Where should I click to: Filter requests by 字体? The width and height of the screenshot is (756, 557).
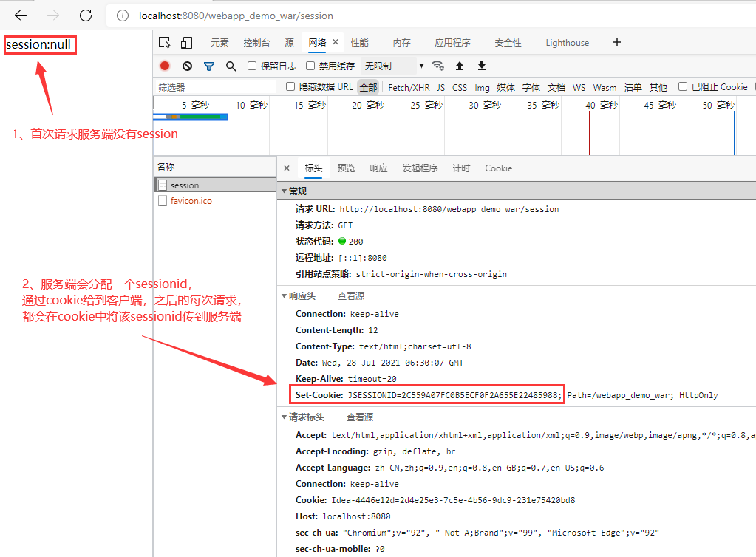531,87
